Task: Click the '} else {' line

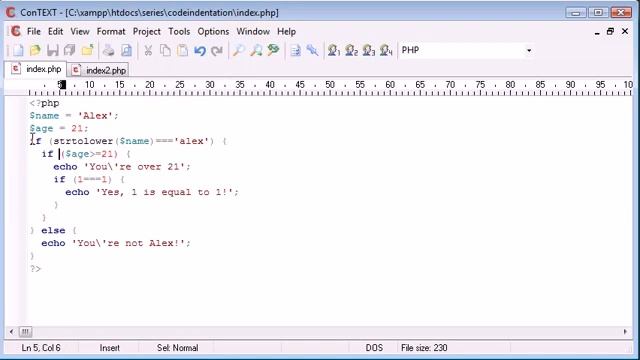Action: pos(53,231)
